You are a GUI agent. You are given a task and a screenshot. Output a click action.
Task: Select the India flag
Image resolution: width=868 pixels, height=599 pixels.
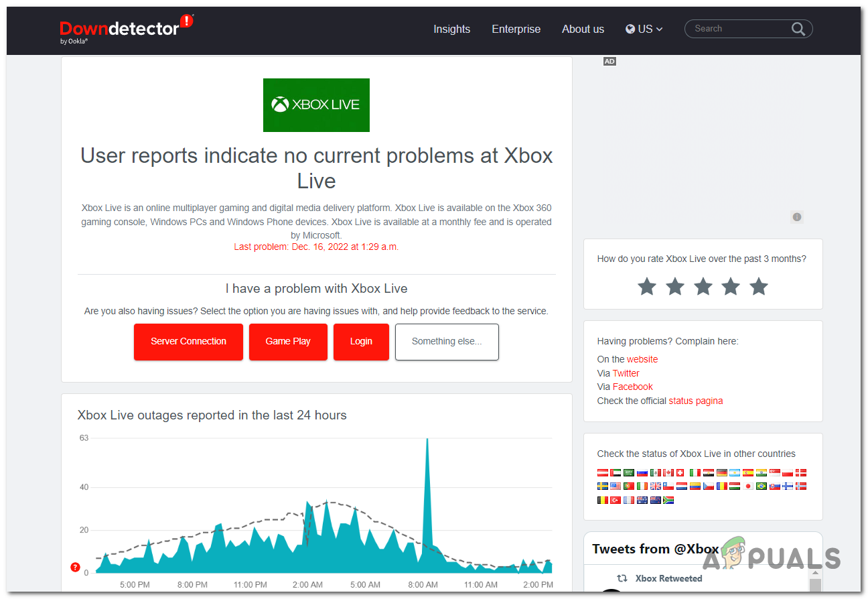click(762, 472)
